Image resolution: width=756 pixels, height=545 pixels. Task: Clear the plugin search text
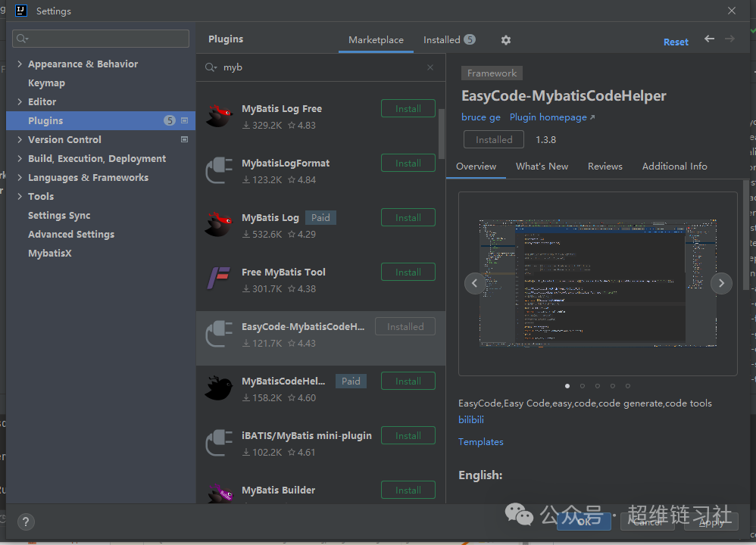pyautogui.click(x=430, y=67)
